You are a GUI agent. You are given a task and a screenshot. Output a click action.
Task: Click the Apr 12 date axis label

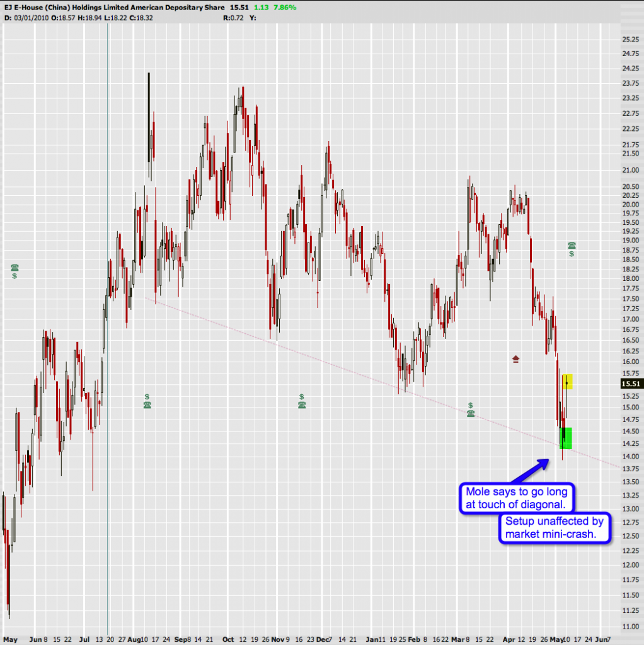514,639
